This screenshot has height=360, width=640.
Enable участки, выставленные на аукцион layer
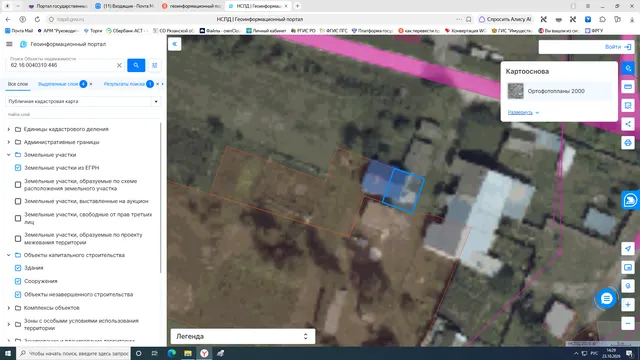coord(18,201)
